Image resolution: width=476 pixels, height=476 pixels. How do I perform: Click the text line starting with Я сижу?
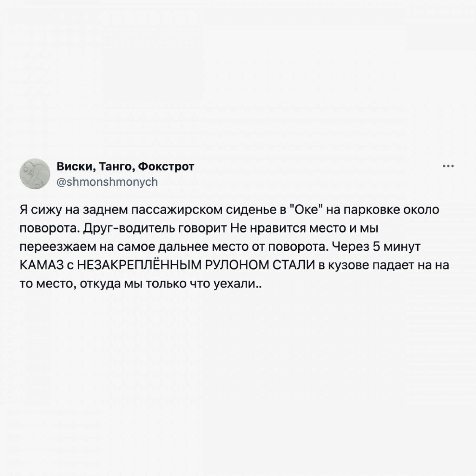[x=229, y=210]
